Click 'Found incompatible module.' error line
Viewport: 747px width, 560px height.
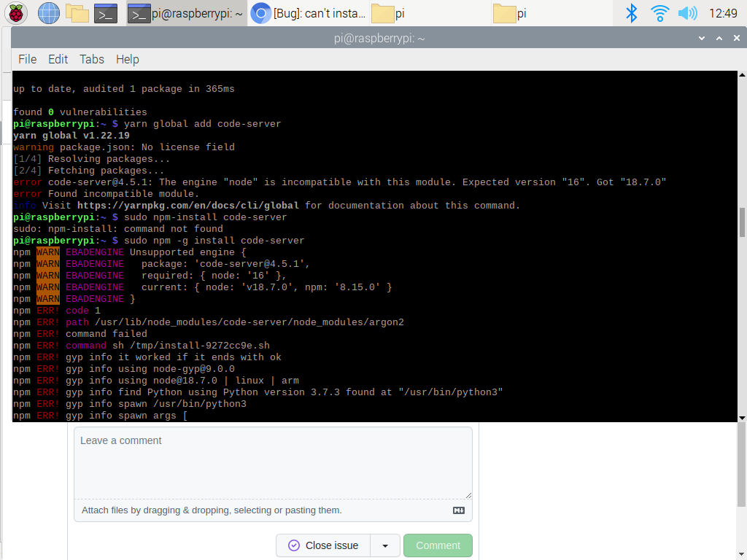click(106, 194)
